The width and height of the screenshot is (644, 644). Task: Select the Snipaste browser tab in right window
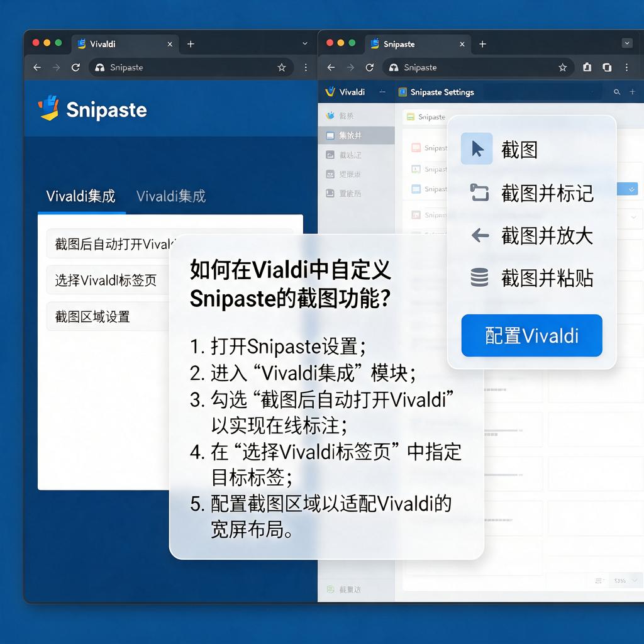tap(418, 44)
